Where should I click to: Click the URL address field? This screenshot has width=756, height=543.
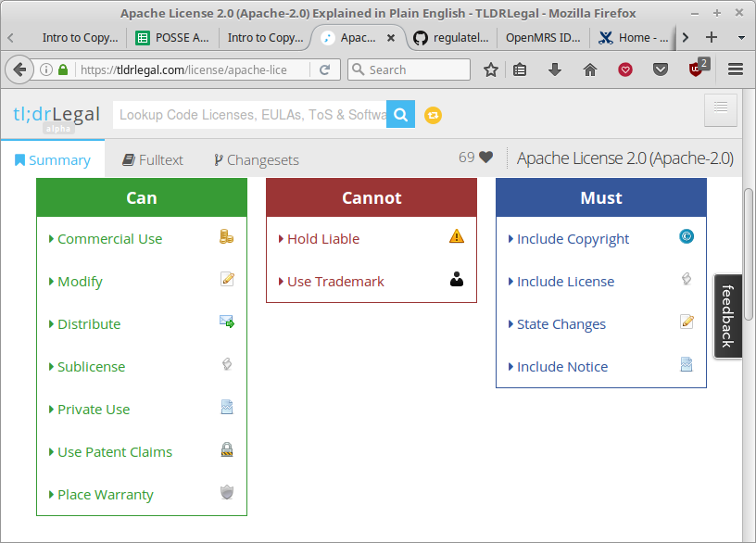tap(193, 69)
